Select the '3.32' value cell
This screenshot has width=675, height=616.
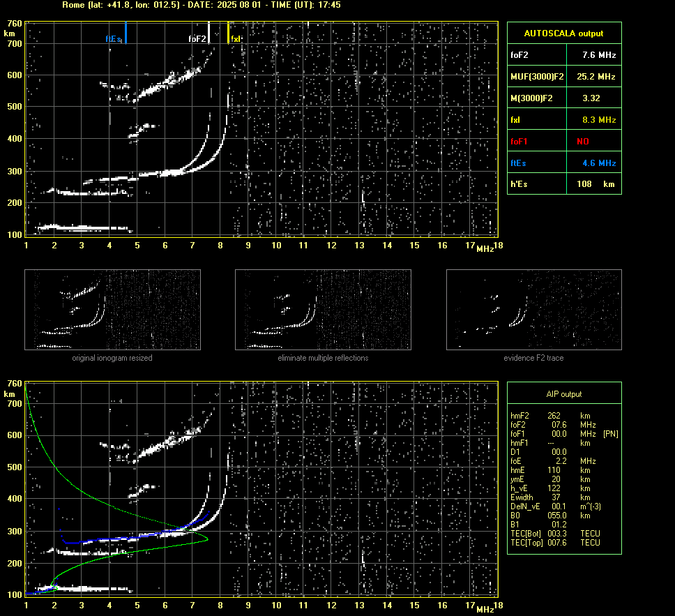click(594, 98)
